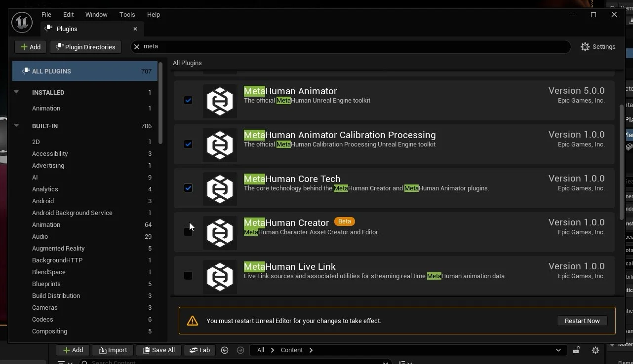Open the Edit menu

[x=68, y=14]
